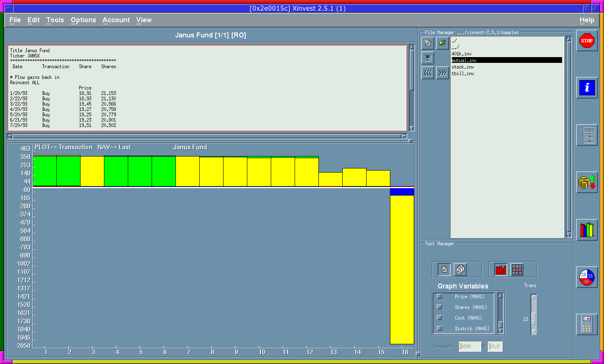Viewport: 604px width, 364px height.
Task: Click the NAV=> Last label
Action: point(114,147)
